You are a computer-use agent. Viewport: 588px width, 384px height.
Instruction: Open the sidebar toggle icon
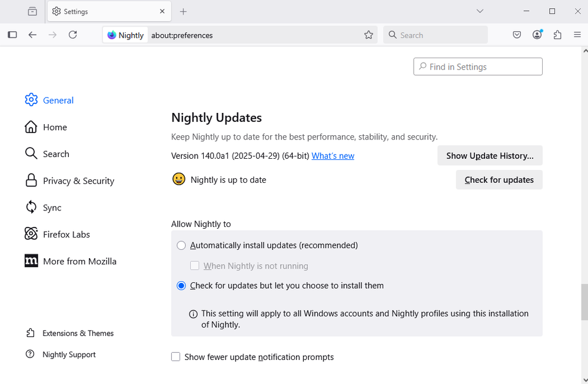pos(12,35)
